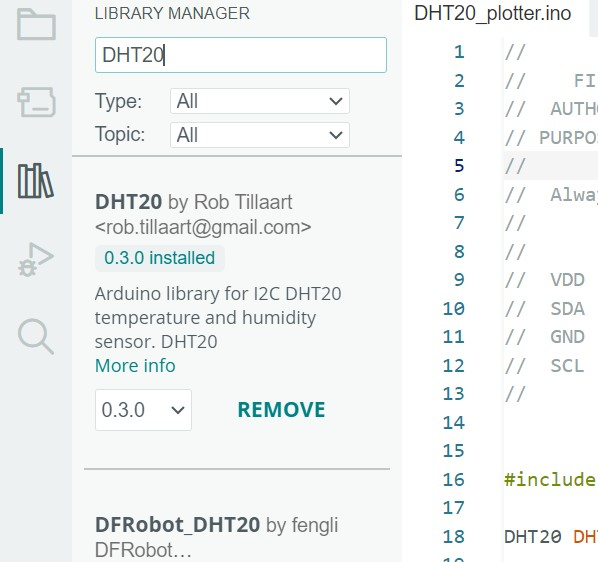The height and width of the screenshot is (562, 598).
Task: Open the Boards Manager sidebar icon
Action: 36,102
